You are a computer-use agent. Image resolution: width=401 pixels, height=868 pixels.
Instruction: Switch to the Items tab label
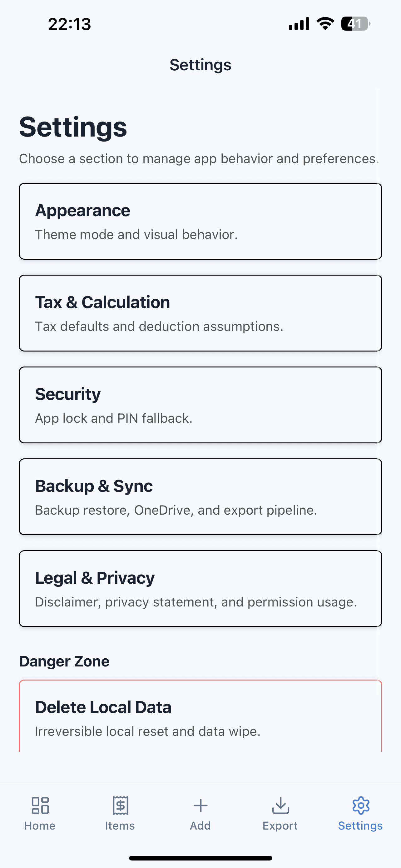(120, 826)
